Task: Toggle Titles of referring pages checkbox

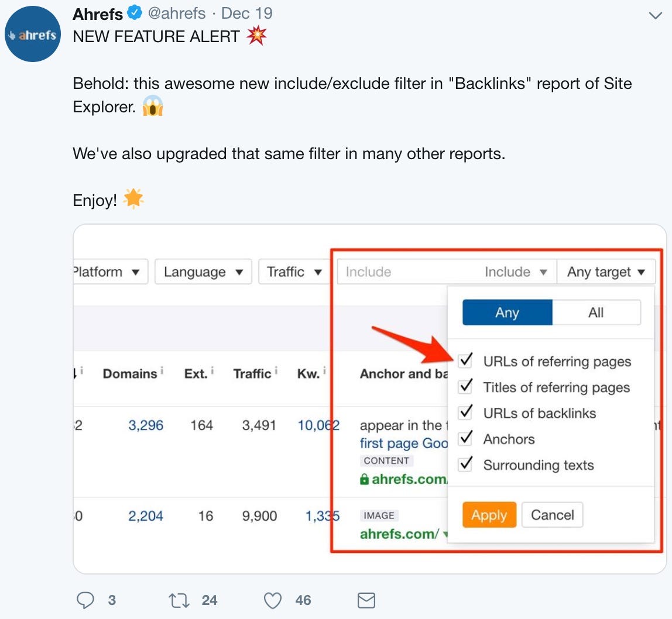Action: (x=465, y=386)
